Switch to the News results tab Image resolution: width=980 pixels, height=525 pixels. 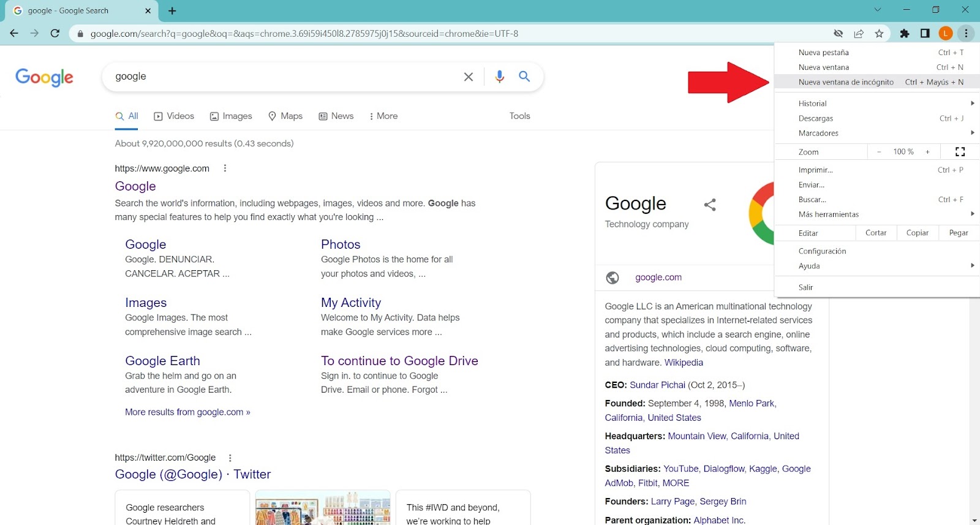[x=336, y=116]
